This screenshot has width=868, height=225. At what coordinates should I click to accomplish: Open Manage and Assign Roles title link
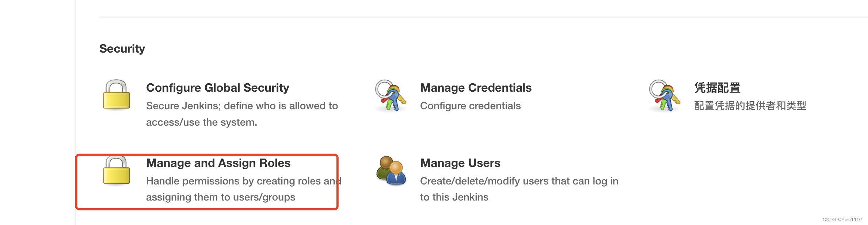[x=218, y=163]
